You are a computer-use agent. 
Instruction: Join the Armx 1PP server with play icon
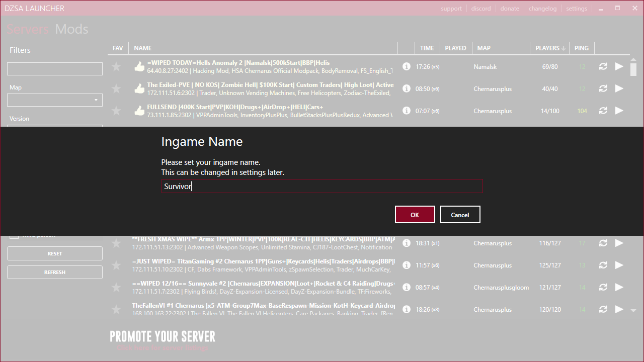coord(619,243)
